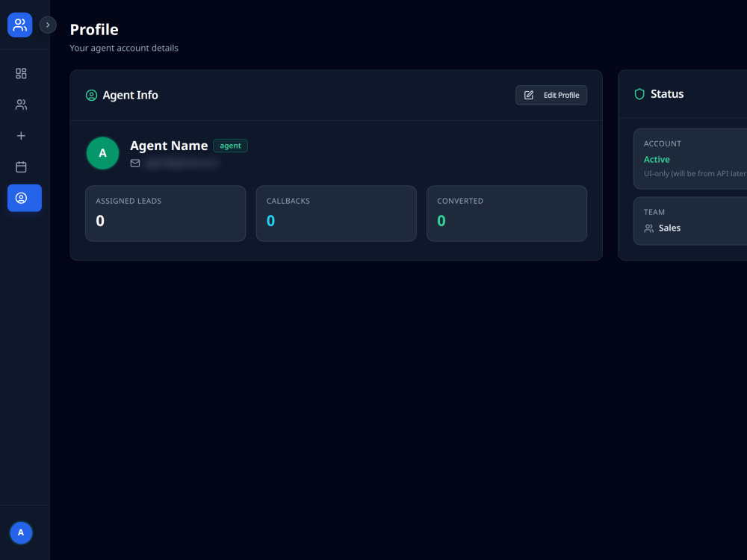Screen dimensions: 747x560
Task: Click the 'Status' panel heading
Action: [667, 94]
